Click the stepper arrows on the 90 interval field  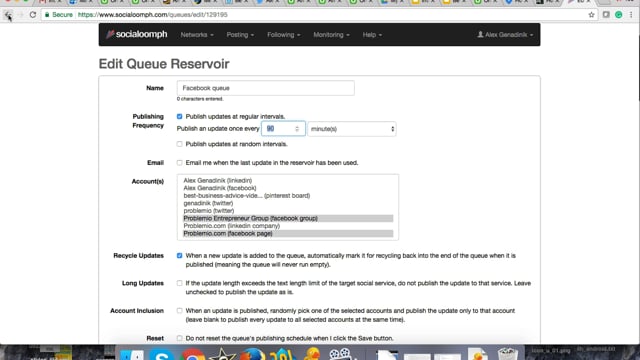[297, 129]
